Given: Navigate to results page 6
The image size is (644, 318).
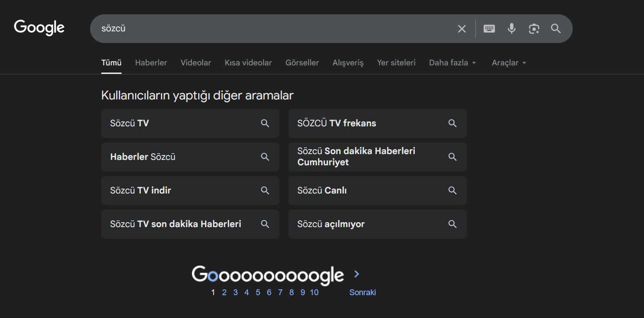Looking at the screenshot, I should [x=269, y=292].
